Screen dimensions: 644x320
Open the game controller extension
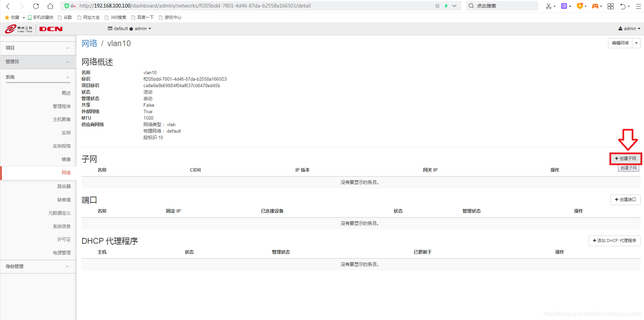pos(595,6)
